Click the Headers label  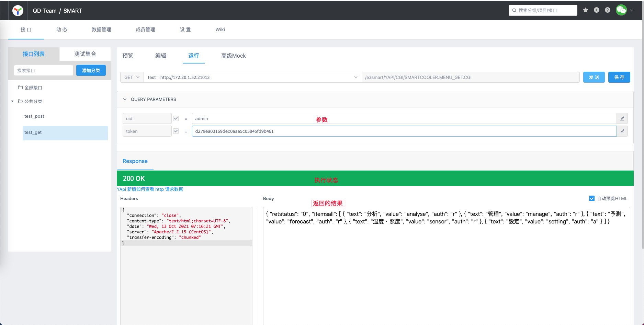pyautogui.click(x=129, y=198)
